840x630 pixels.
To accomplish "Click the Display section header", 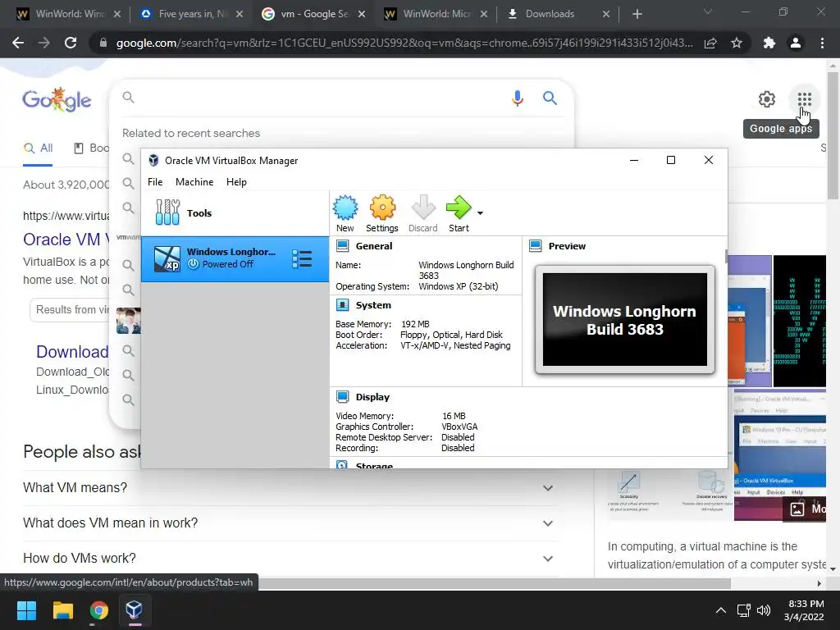I will coord(372,397).
